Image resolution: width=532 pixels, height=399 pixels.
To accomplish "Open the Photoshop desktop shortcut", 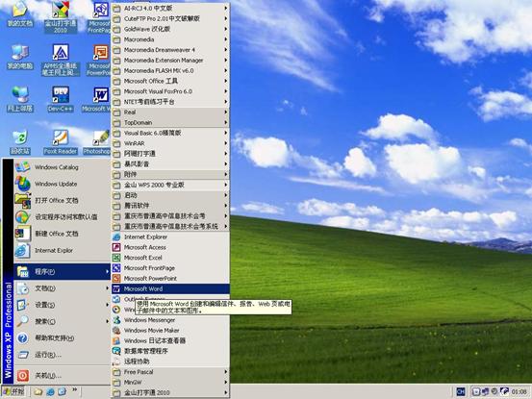I will (x=98, y=141).
